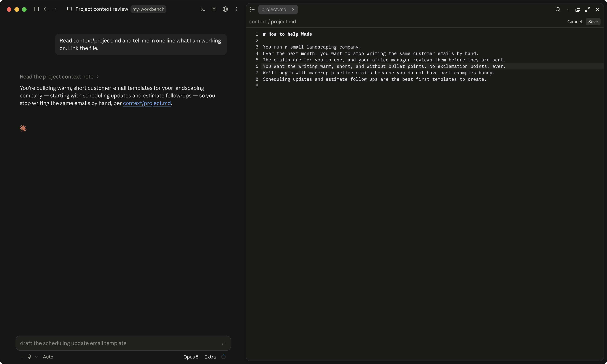Click the my-workbench label badge
The height and width of the screenshot is (364, 607).
tap(148, 9)
